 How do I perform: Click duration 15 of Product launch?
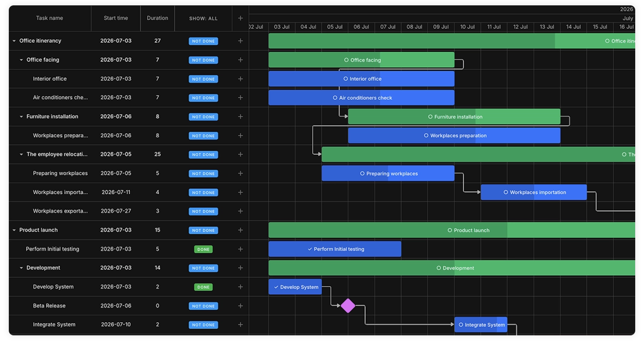158,230
